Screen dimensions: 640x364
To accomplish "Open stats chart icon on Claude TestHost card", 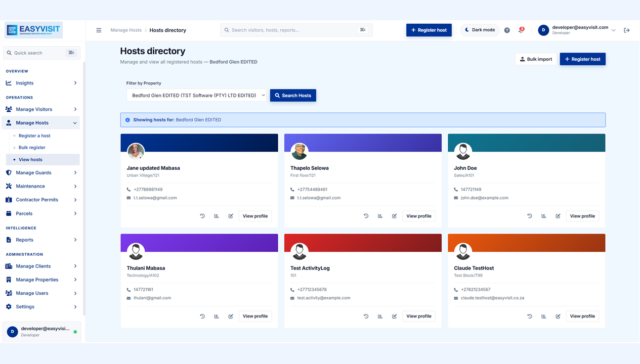I will (544, 316).
